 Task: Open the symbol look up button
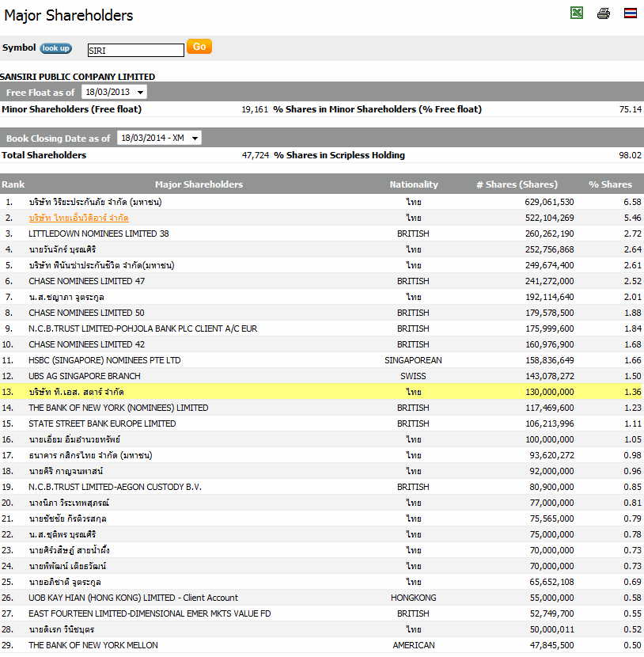[55, 48]
